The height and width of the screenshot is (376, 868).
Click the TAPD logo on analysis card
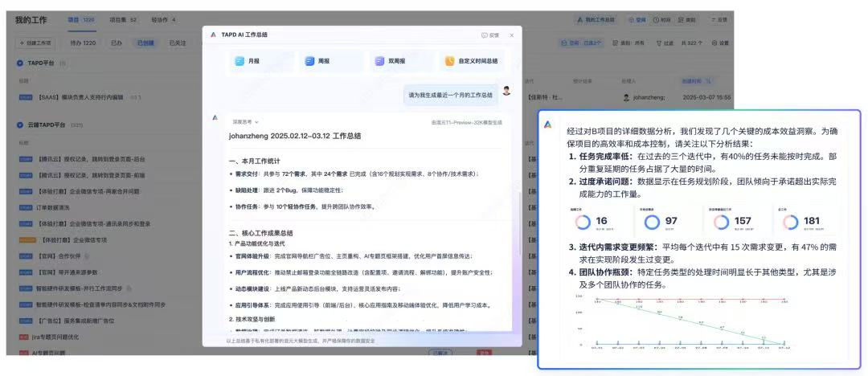[x=547, y=125]
